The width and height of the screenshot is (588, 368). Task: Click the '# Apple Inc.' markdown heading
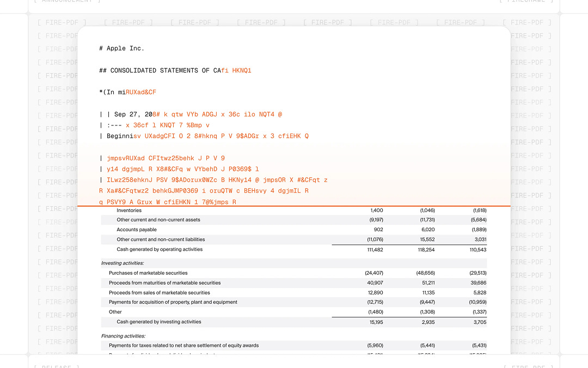(x=121, y=49)
